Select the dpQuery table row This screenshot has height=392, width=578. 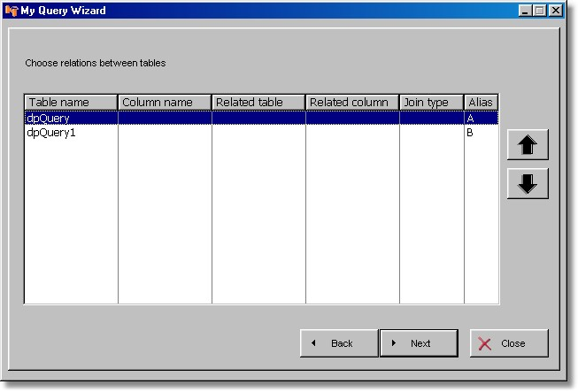click(261, 118)
